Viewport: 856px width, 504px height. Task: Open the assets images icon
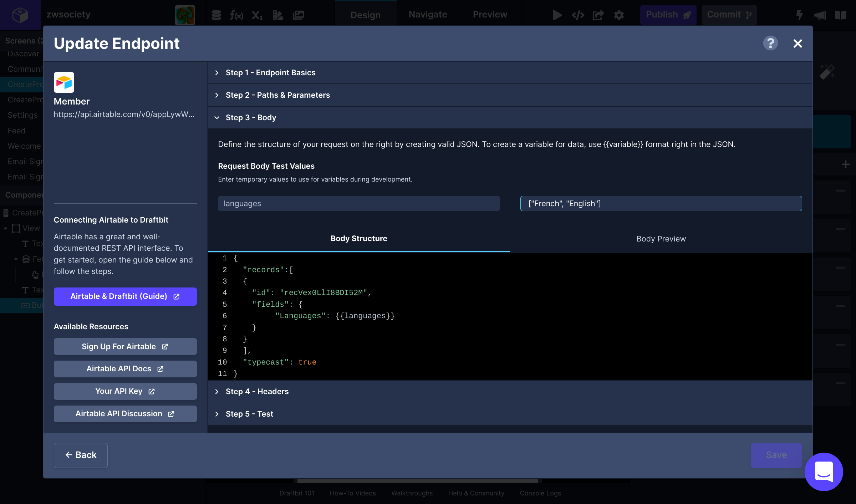coord(299,15)
